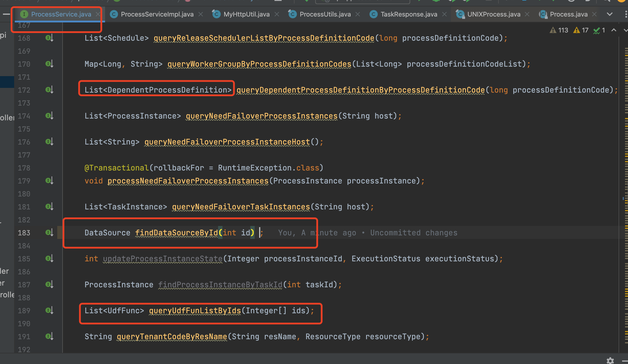This screenshot has height=364, width=628.
Task: Open settings gear at bottom right
Action: click(x=610, y=360)
